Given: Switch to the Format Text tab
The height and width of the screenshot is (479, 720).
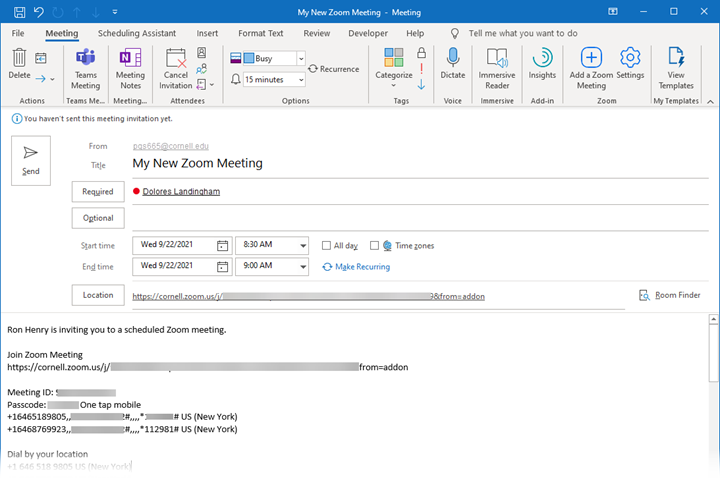Looking at the screenshot, I should (x=260, y=33).
